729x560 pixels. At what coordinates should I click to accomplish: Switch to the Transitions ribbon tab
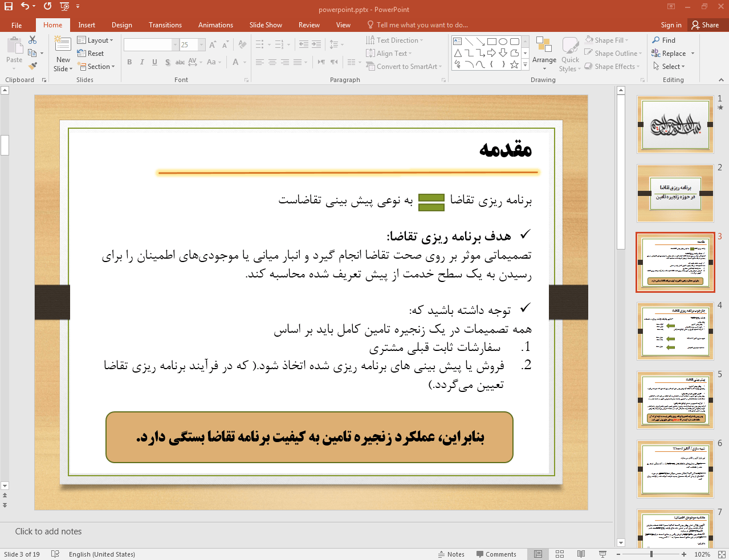tap(165, 25)
